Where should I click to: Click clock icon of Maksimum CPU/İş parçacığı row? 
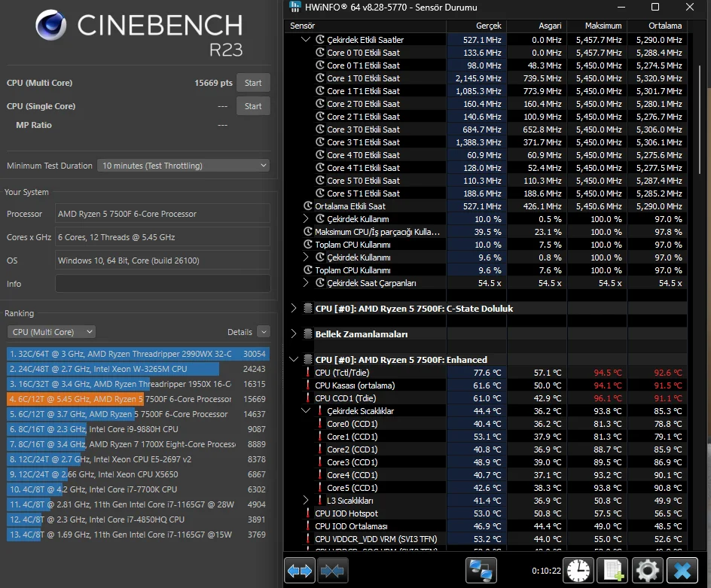308,232
